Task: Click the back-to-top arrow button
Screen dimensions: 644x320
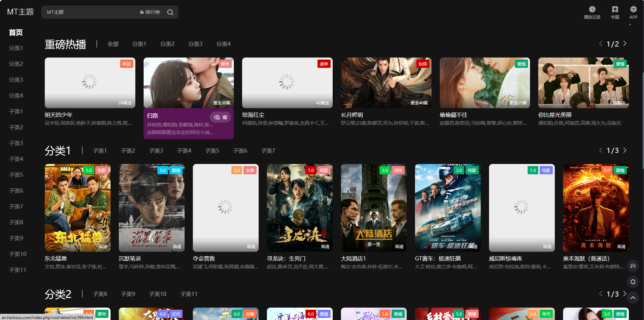Action: 633,298
